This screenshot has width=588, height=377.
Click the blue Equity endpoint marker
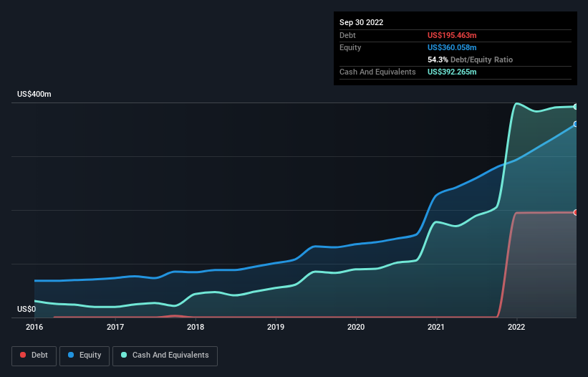tap(576, 124)
